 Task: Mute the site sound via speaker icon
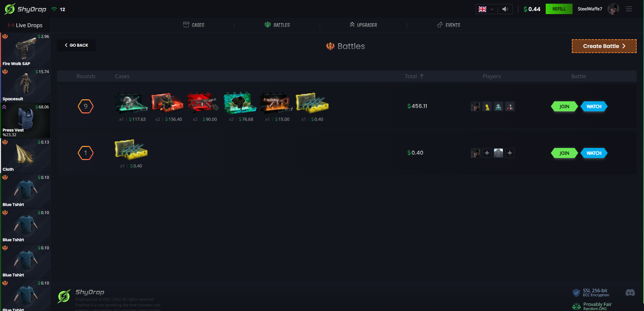click(x=505, y=9)
